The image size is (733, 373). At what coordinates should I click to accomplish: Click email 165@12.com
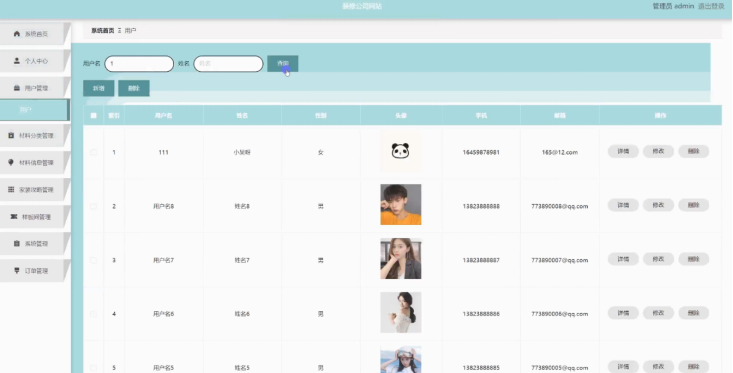560,152
